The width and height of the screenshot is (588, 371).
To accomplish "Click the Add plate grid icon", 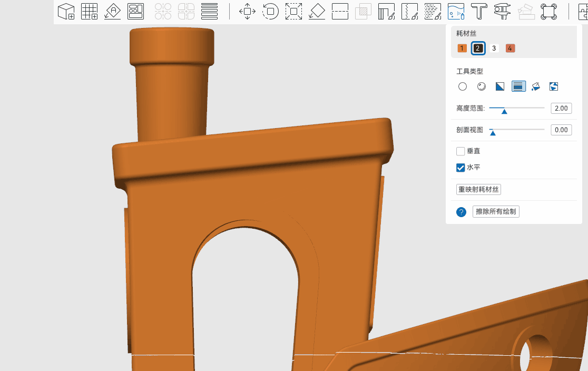I will (x=90, y=11).
